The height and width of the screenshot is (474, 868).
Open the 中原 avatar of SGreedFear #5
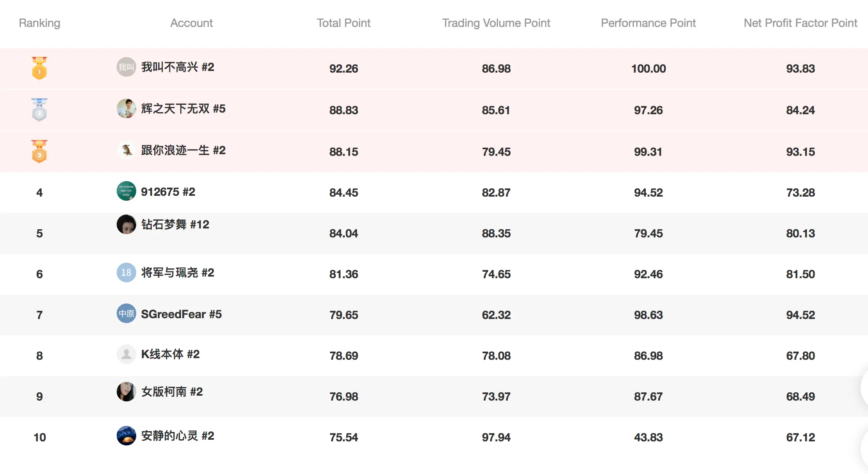point(126,313)
